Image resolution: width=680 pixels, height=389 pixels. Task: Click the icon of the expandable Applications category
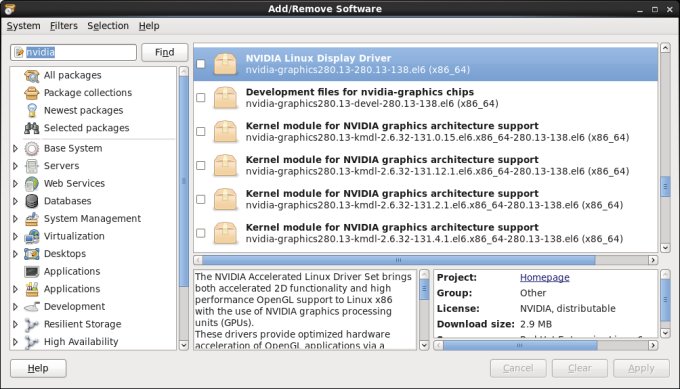(32, 289)
